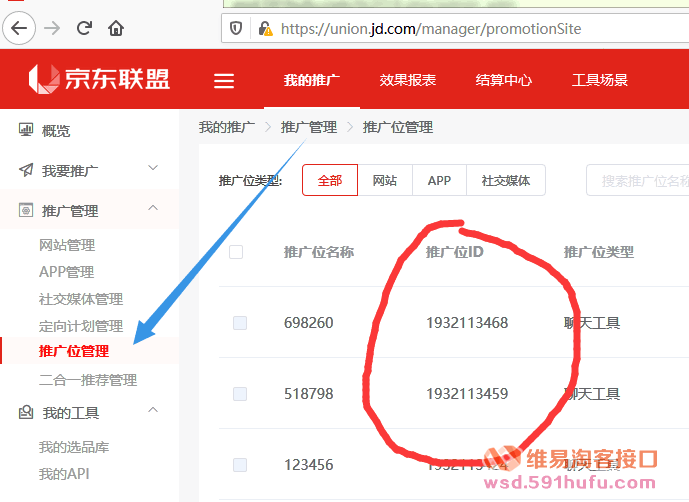Open the browser home page icon
Viewport: 689px width, 502px height.
116,29
